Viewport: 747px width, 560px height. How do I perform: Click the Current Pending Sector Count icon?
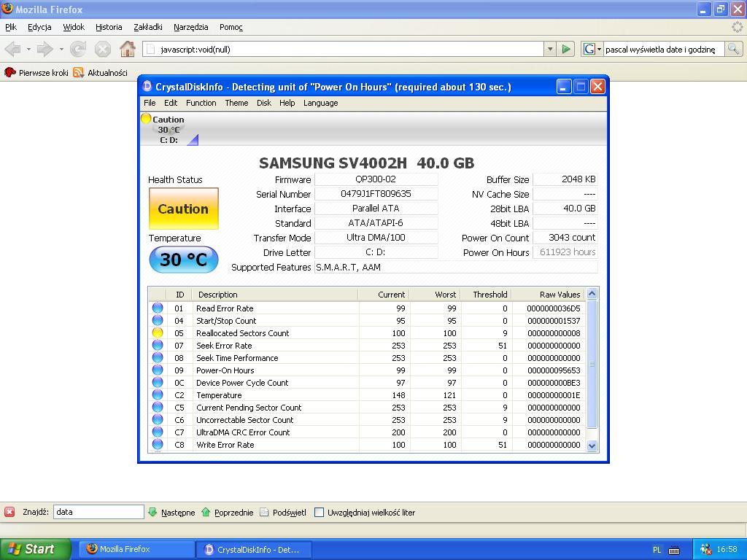[158, 407]
